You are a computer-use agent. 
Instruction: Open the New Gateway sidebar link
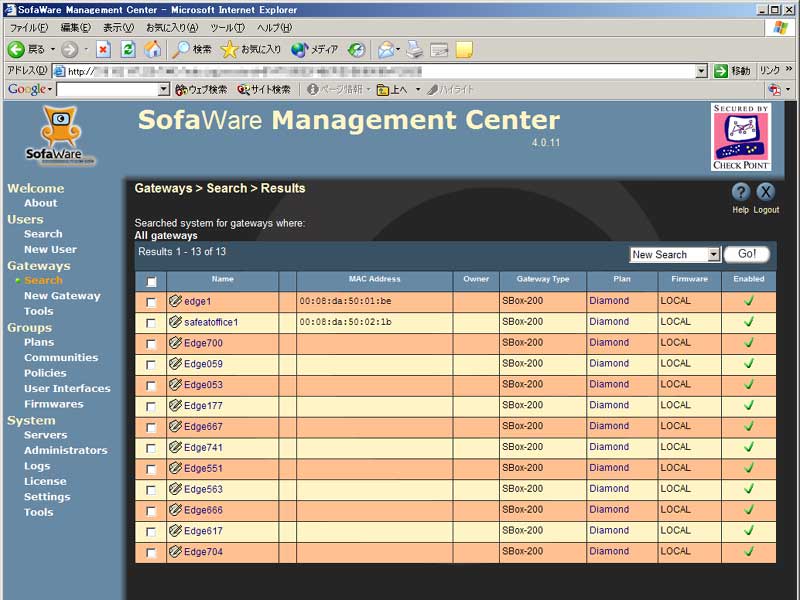(x=62, y=296)
